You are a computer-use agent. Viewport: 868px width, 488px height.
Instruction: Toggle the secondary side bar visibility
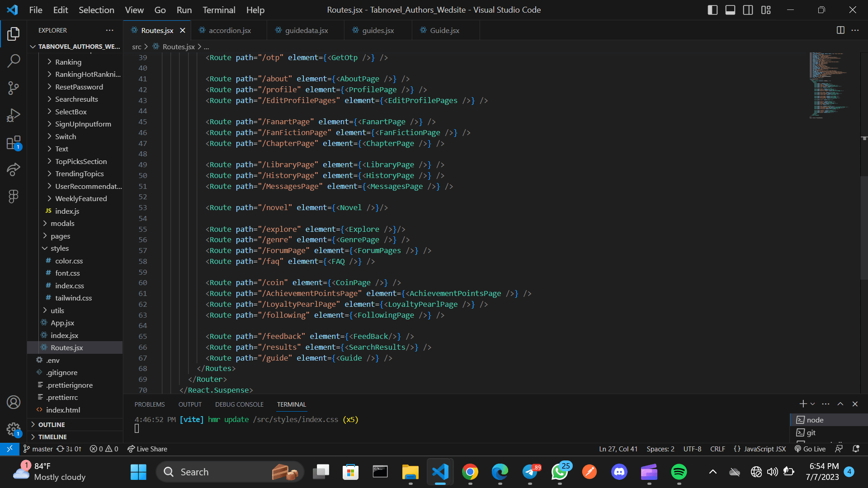[x=748, y=10]
